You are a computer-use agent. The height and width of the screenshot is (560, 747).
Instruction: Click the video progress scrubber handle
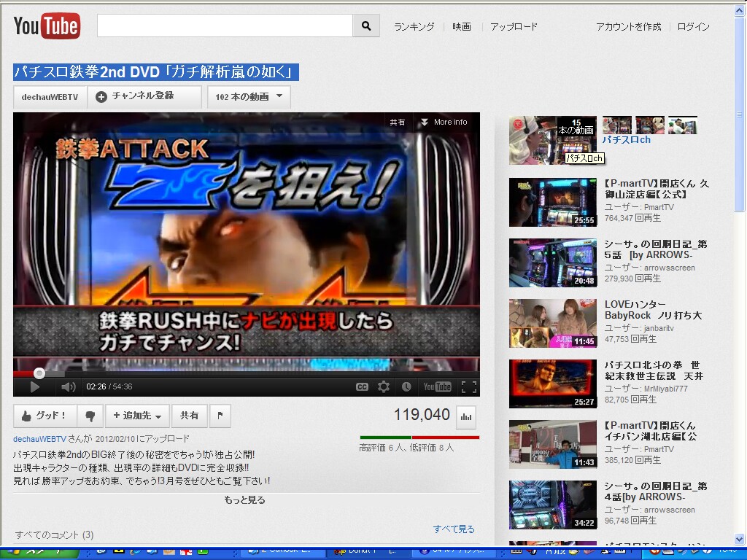[x=39, y=373]
